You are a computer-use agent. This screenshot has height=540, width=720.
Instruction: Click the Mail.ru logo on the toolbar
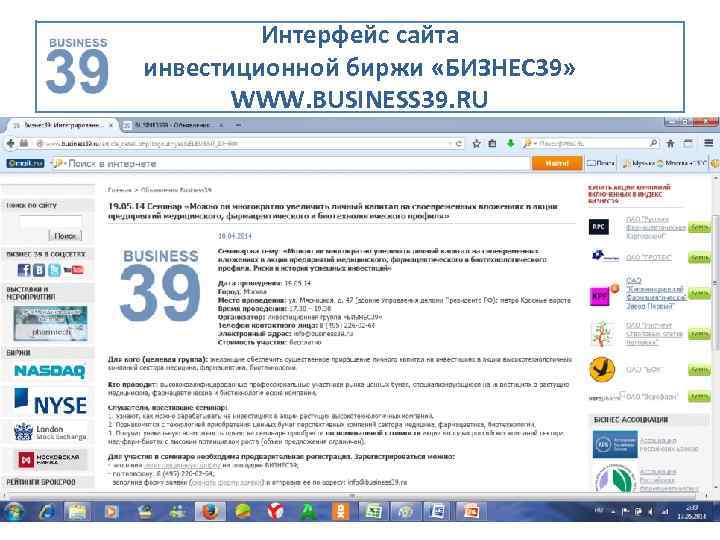point(25,163)
